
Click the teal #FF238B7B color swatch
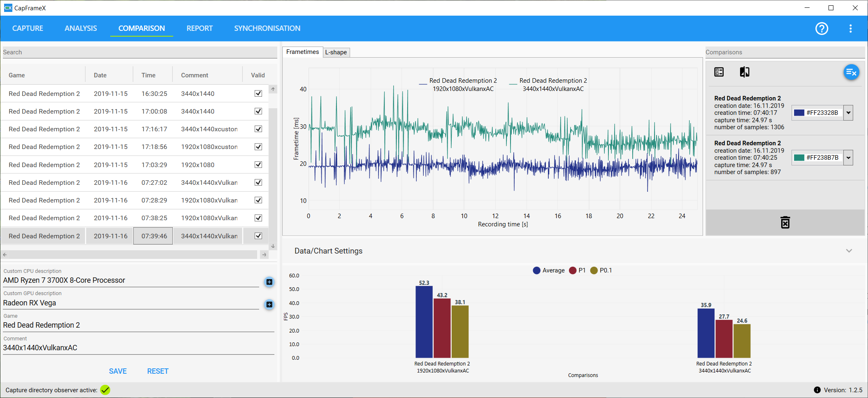pyautogui.click(x=799, y=158)
